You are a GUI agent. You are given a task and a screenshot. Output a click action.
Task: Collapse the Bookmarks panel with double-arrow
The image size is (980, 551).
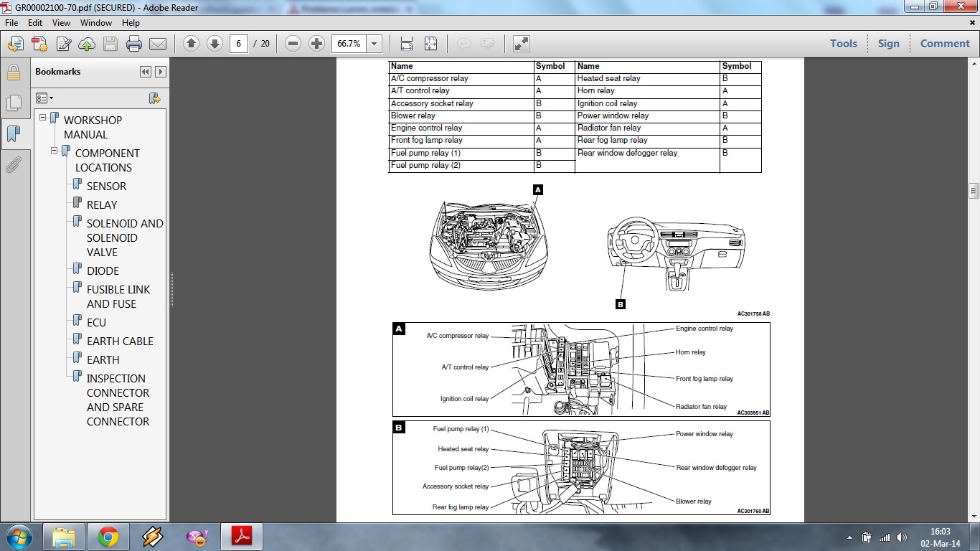[x=146, y=72]
